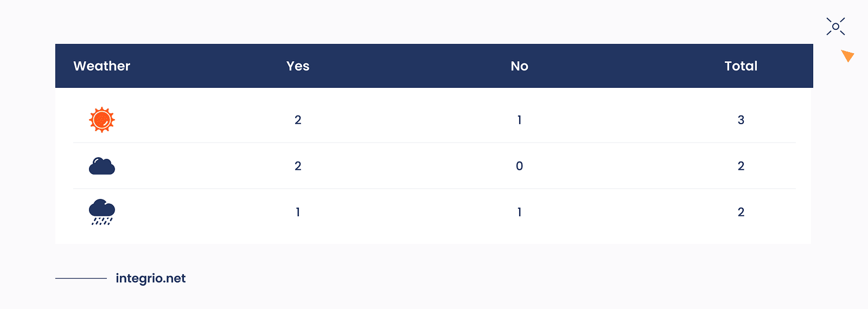Select the sunny row No value 1
This screenshot has height=309, width=868.
point(519,120)
